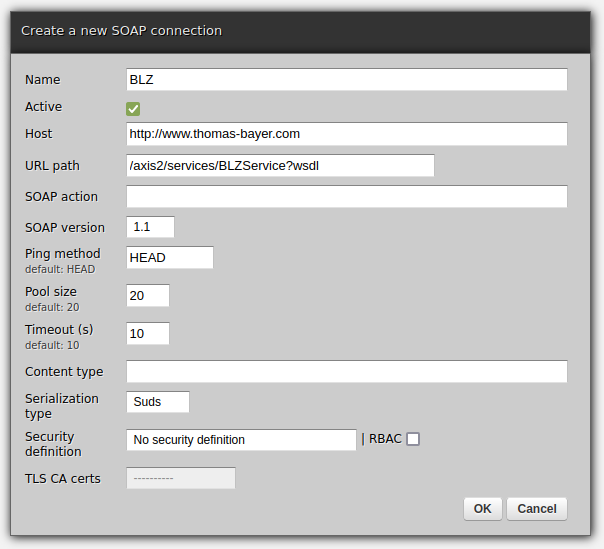This screenshot has width=604, height=549.
Task: Uncheck the Active checkbox
Action: coord(133,108)
